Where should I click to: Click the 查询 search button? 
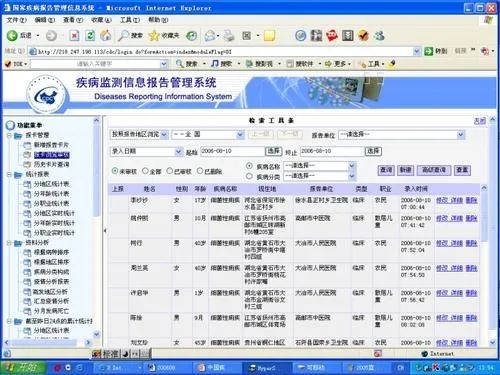coord(386,170)
